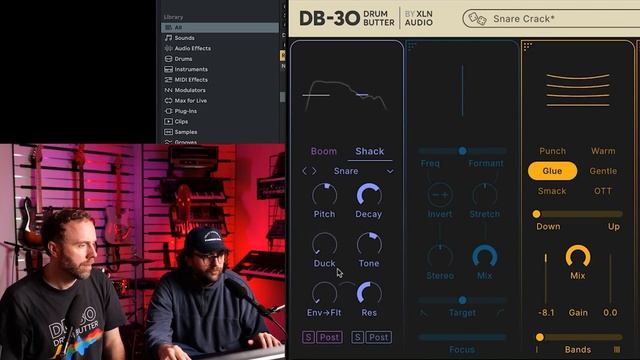
Task: Toggle gray Shack S solo button
Action: (358, 337)
